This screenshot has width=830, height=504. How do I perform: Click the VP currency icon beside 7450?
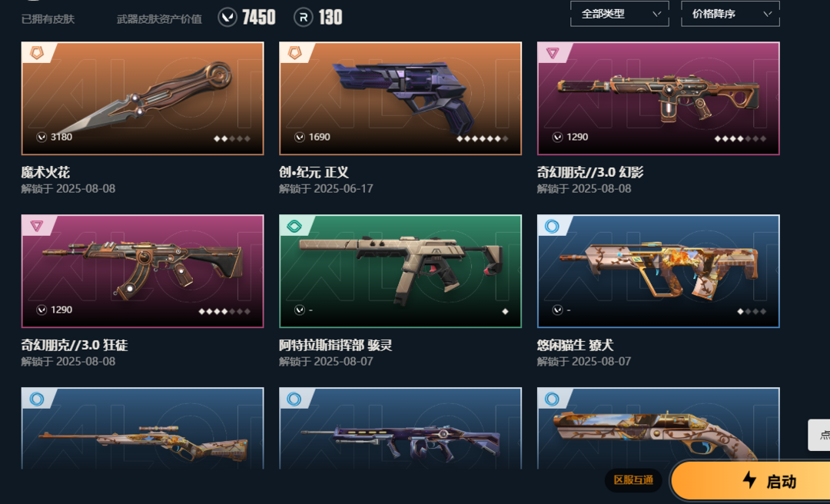(x=227, y=18)
